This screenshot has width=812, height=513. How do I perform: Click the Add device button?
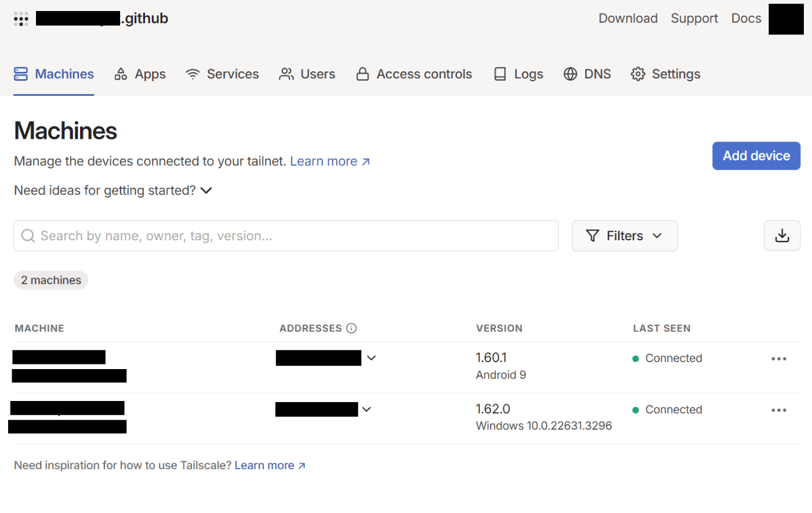[x=756, y=156]
